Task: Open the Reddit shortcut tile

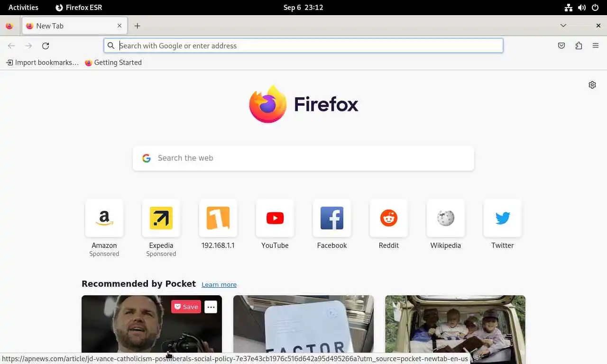Action: [389, 218]
